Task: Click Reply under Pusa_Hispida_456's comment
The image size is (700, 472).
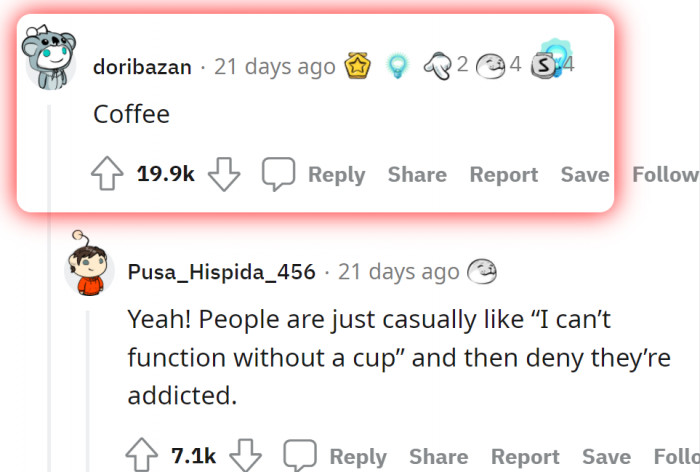Action: pyautogui.click(x=358, y=456)
